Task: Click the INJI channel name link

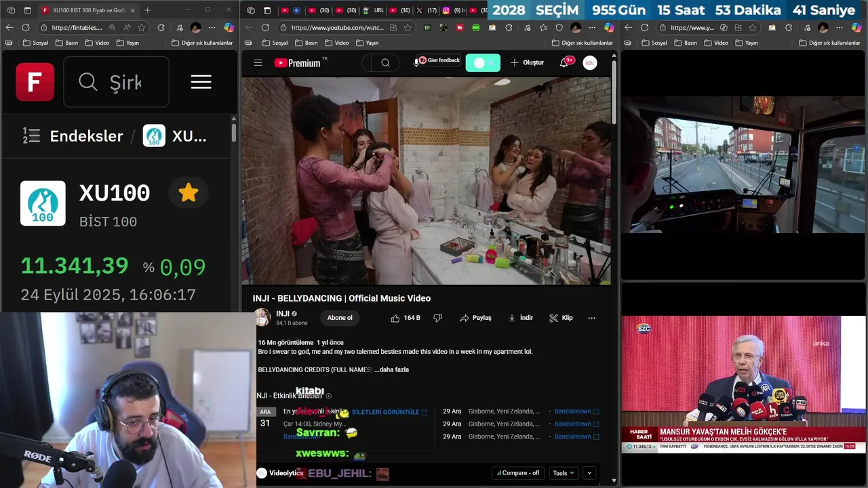Action: [x=283, y=314]
